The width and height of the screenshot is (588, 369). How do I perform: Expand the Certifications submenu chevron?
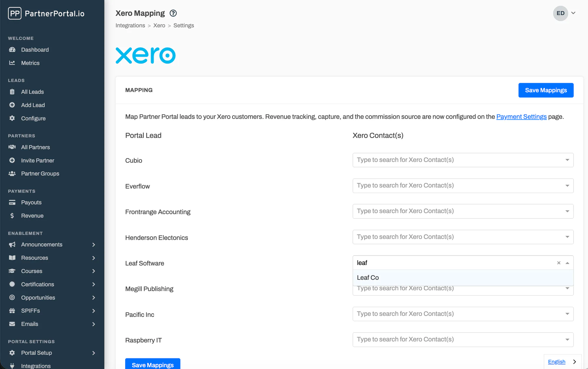pos(93,284)
